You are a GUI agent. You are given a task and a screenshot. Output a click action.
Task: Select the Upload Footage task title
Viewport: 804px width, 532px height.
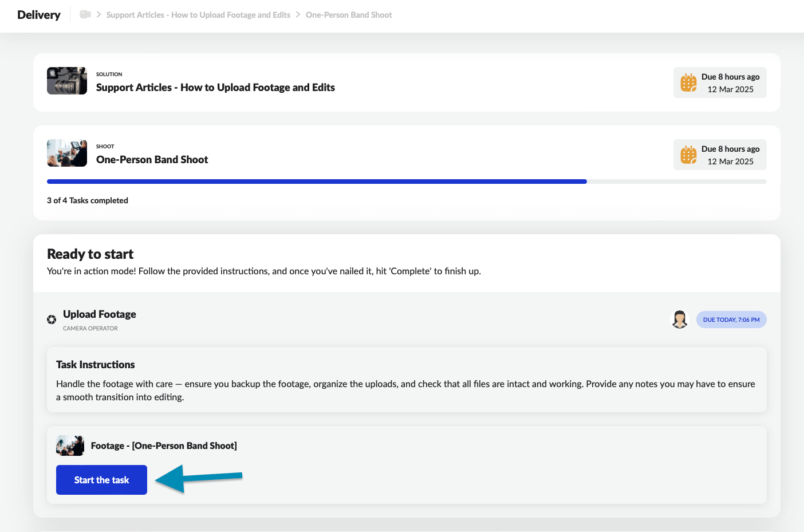pos(100,314)
